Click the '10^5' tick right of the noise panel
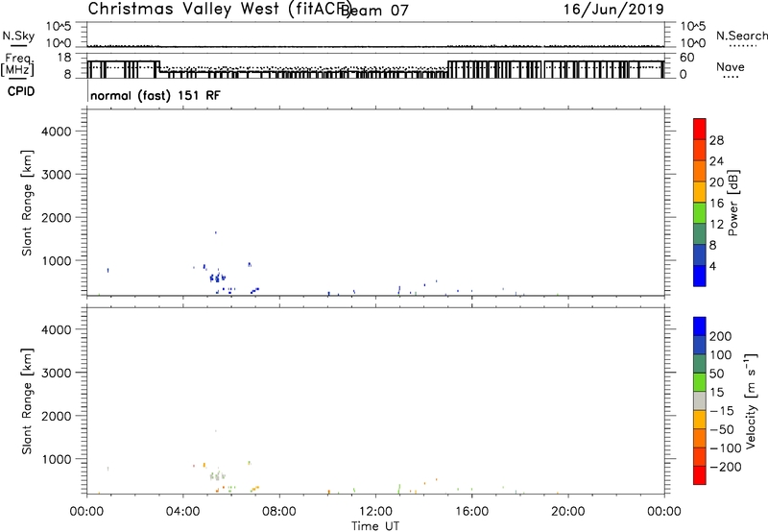Screen dimensions: 768x532 coord(693,27)
